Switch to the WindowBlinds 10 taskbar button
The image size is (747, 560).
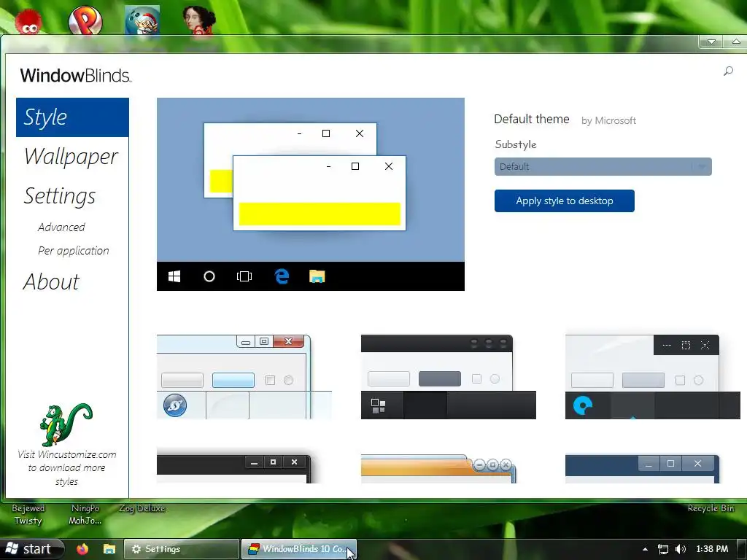(x=298, y=549)
